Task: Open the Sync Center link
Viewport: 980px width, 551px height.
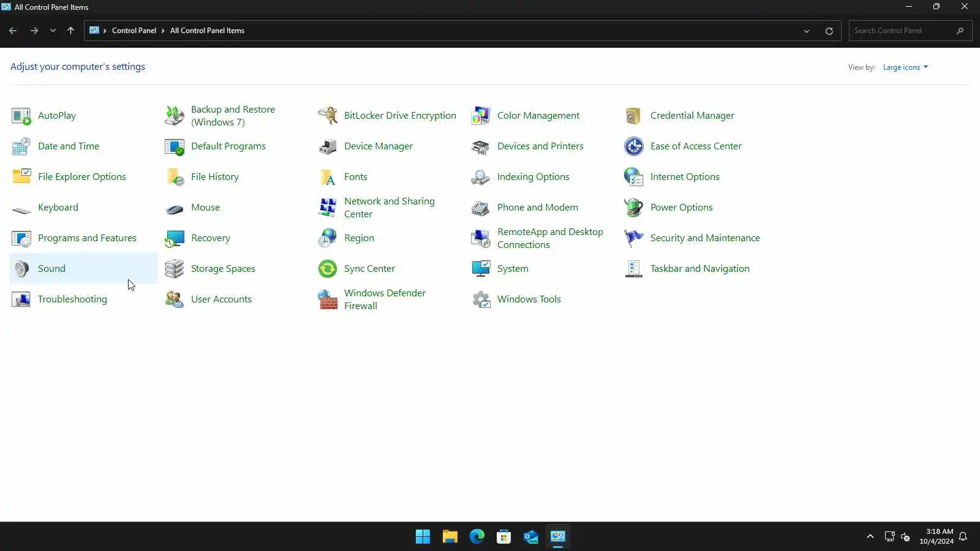Action: 369,269
